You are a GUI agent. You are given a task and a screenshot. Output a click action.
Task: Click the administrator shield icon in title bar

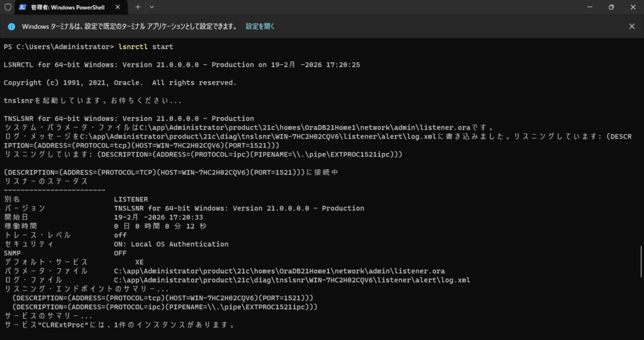pos(7,7)
